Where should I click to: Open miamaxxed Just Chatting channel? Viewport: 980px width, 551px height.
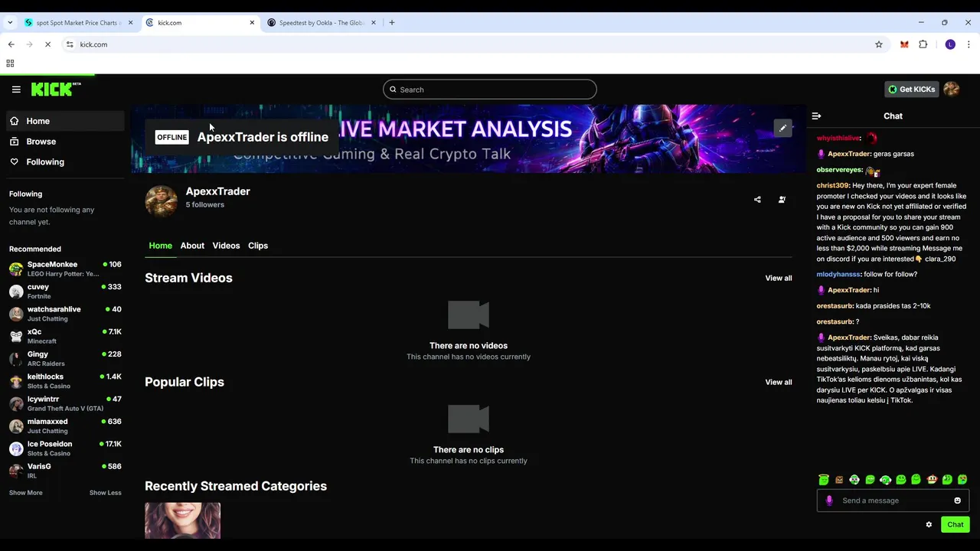click(65, 425)
